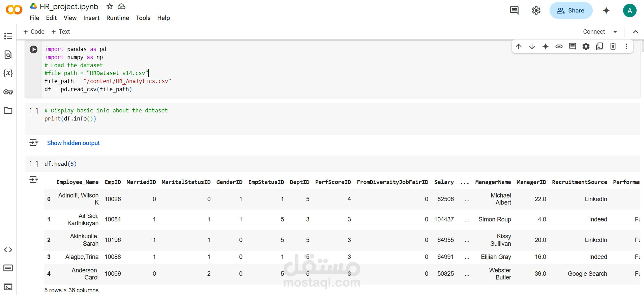
Task: Click the HR_Analytics.csv path string
Action: [x=127, y=81]
